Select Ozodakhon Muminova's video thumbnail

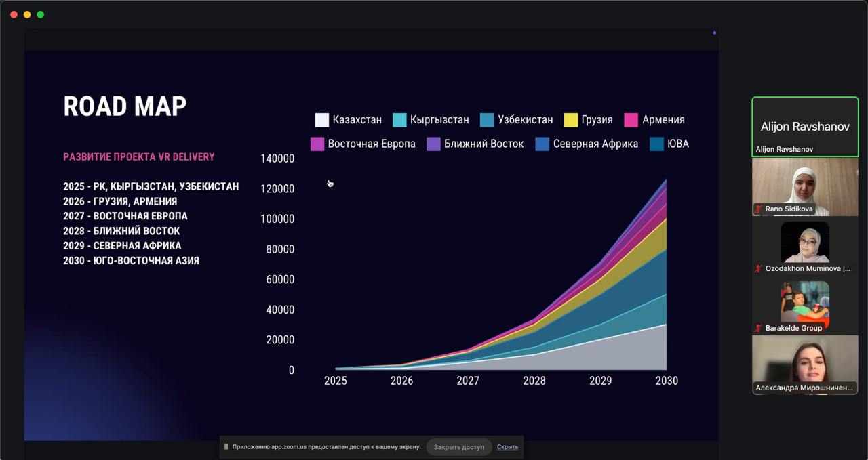pyautogui.click(x=805, y=247)
